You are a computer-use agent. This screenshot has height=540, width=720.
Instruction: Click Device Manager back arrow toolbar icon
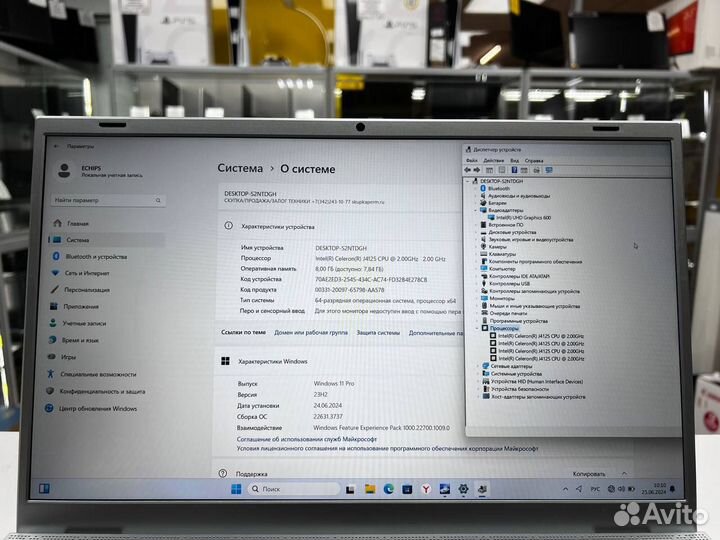(468, 170)
